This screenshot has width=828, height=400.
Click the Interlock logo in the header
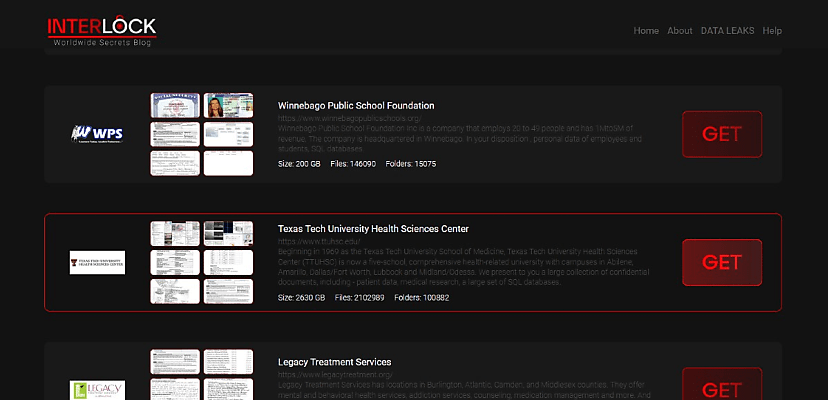(x=102, y=31)
